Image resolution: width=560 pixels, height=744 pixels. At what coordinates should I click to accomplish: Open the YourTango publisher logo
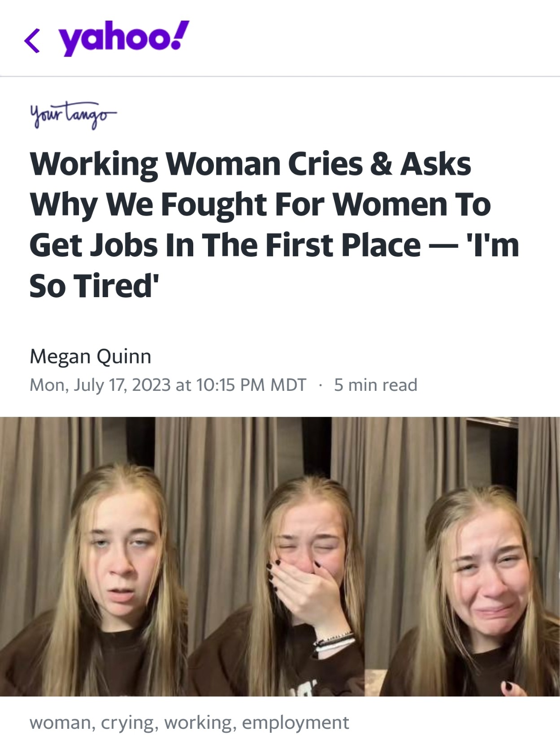[x=73, y=115]
